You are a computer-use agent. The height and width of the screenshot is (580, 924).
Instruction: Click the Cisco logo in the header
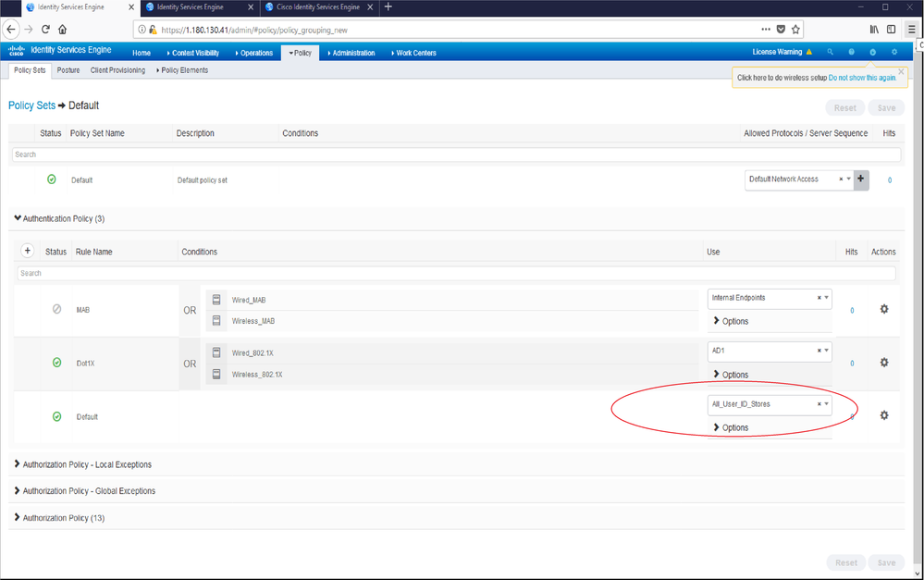tap(17, 51)
